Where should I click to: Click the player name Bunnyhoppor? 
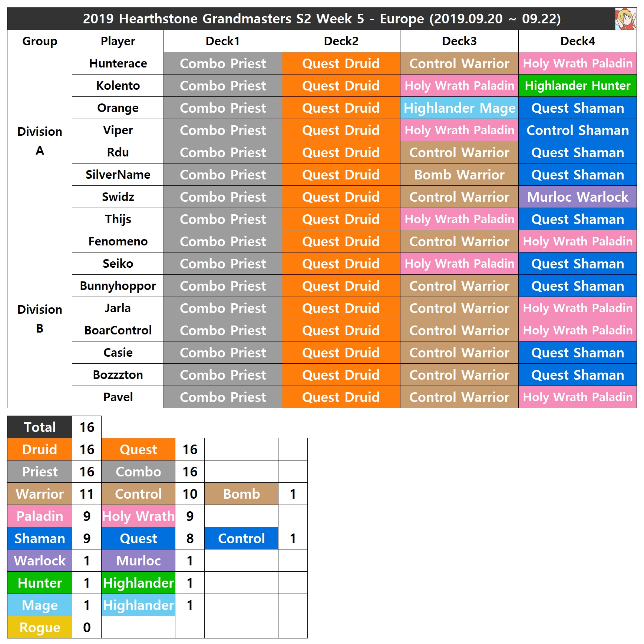(x=118, y=286)
